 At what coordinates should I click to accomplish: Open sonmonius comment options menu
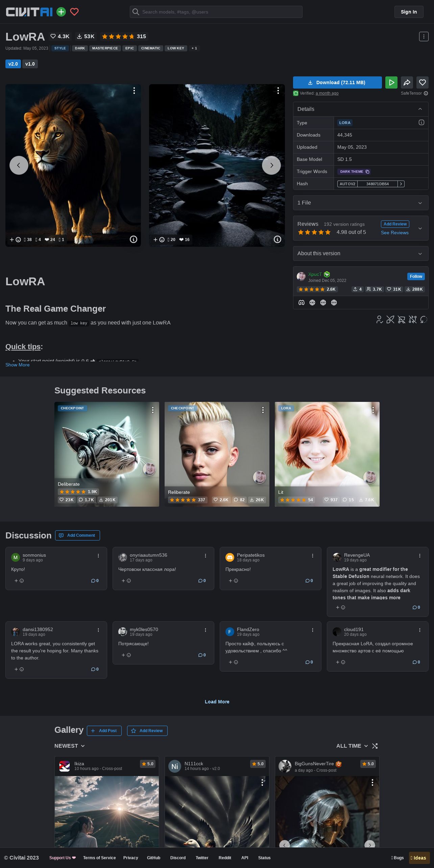(98, 556)
